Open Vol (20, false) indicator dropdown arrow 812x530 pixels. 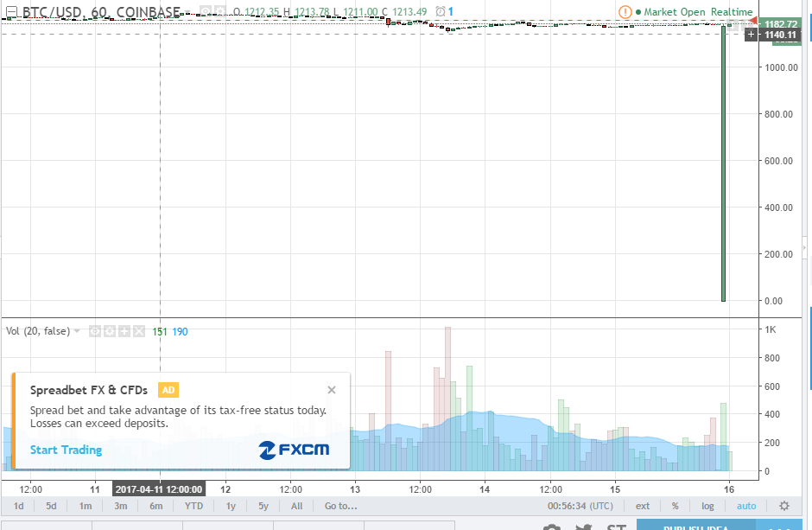[x=77, y=331]
